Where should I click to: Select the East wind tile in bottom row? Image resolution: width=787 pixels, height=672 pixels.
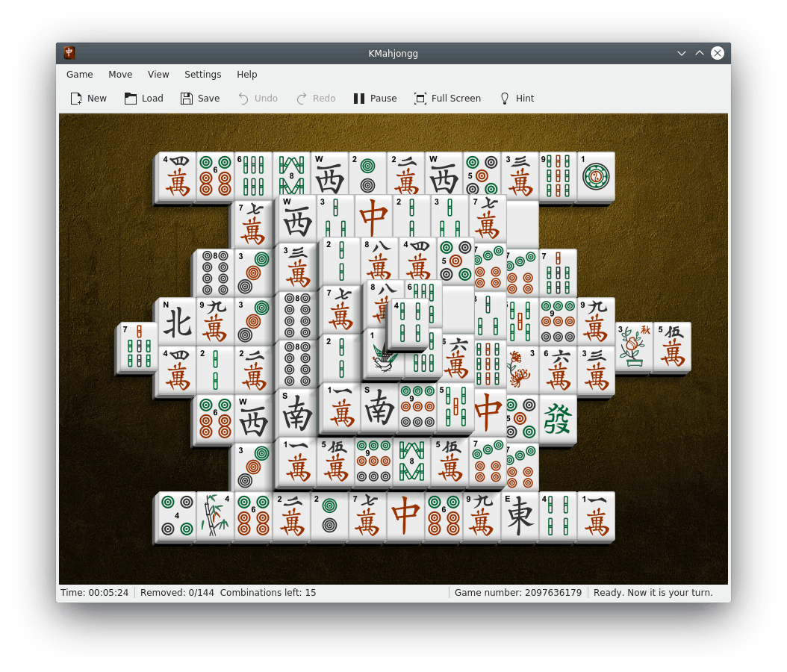[520, 515]
